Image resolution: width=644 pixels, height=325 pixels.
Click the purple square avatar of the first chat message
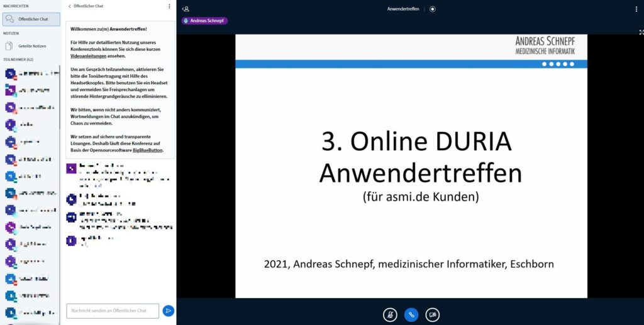72,168
